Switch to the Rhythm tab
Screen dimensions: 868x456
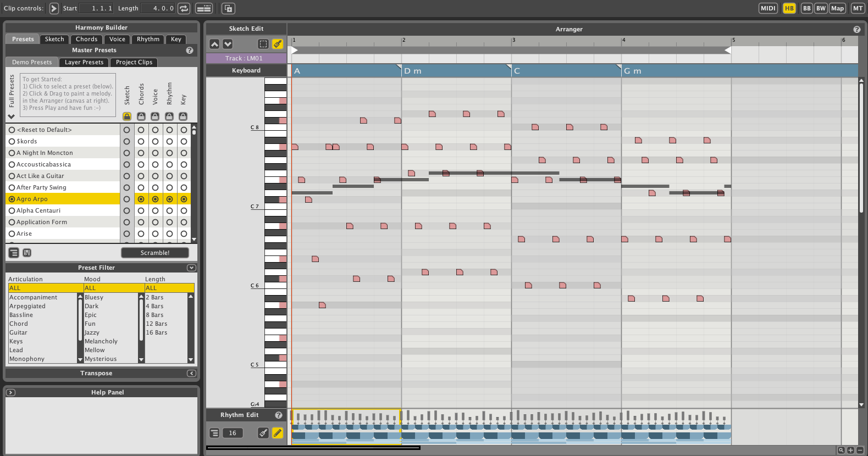(x=148, y=39)
